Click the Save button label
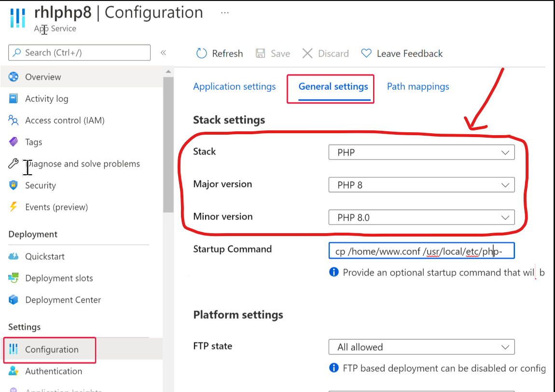555x392 pixels. pos(280,54)
